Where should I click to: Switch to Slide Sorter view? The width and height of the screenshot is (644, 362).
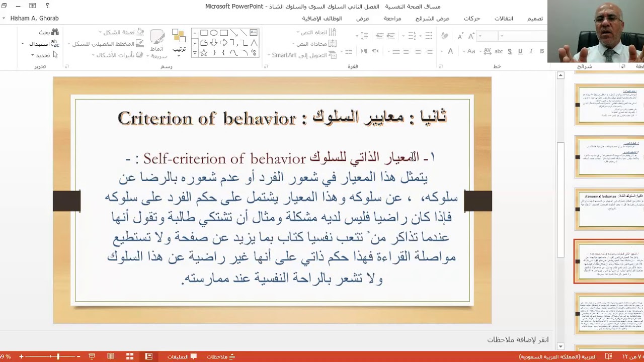[x=130, y=356]
